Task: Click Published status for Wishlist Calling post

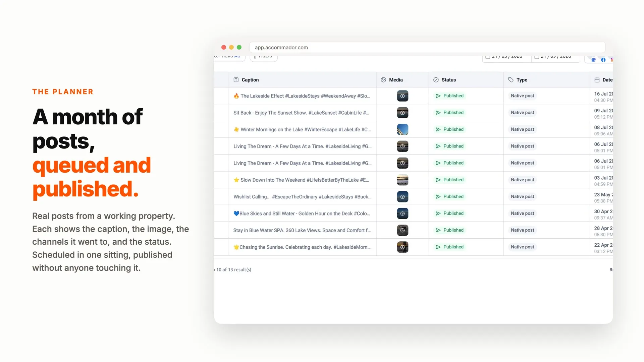Action: point(449,197)
